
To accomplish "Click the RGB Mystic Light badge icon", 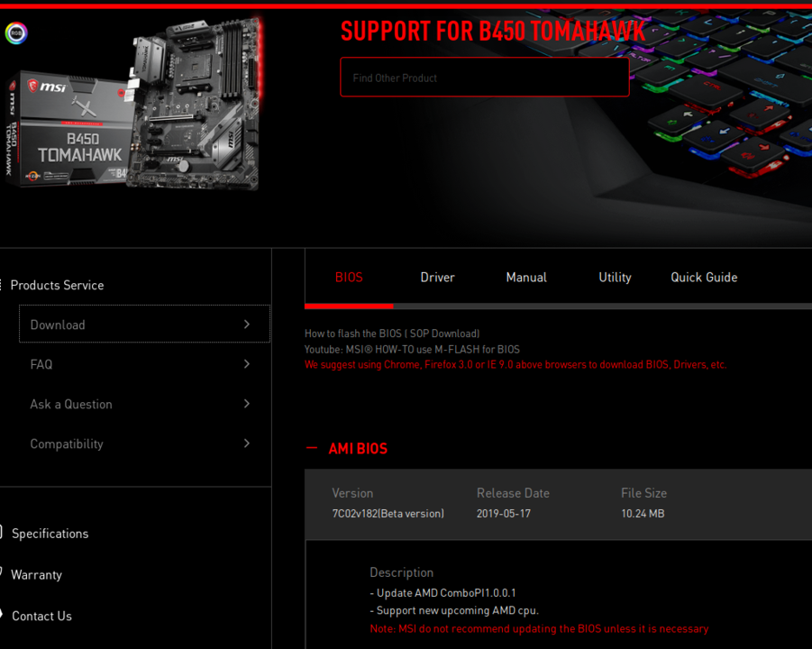I will click(x=16, y=33).
